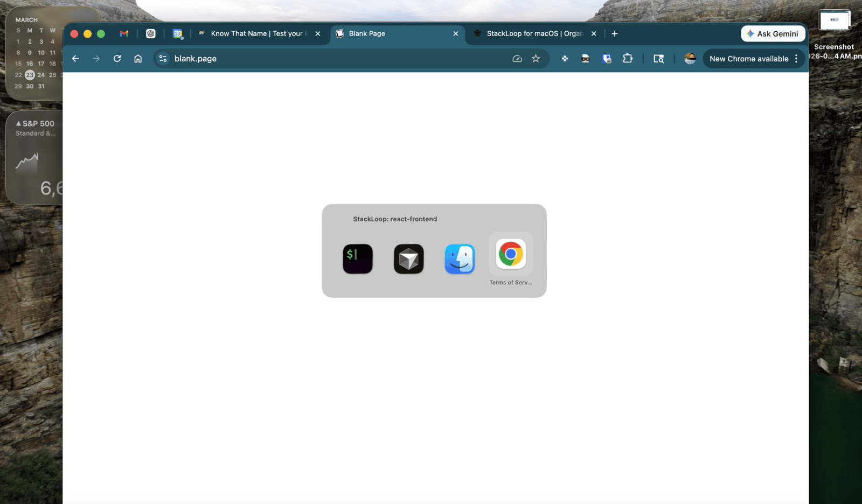
Task: Open the blue shield password extension
Action: tap(607, 59)
